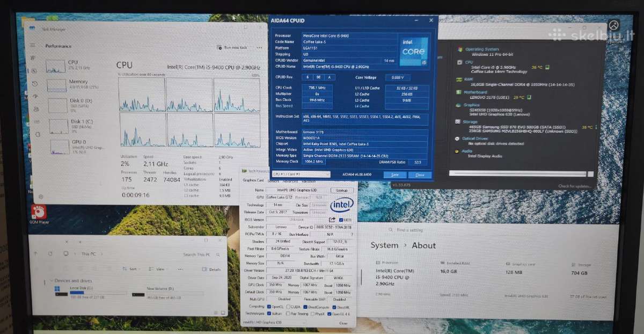The width and height of the screenshot is (644, 334).
Task: Switch to Graphics Card tab in GPU-Z
Action: (253, 180)
